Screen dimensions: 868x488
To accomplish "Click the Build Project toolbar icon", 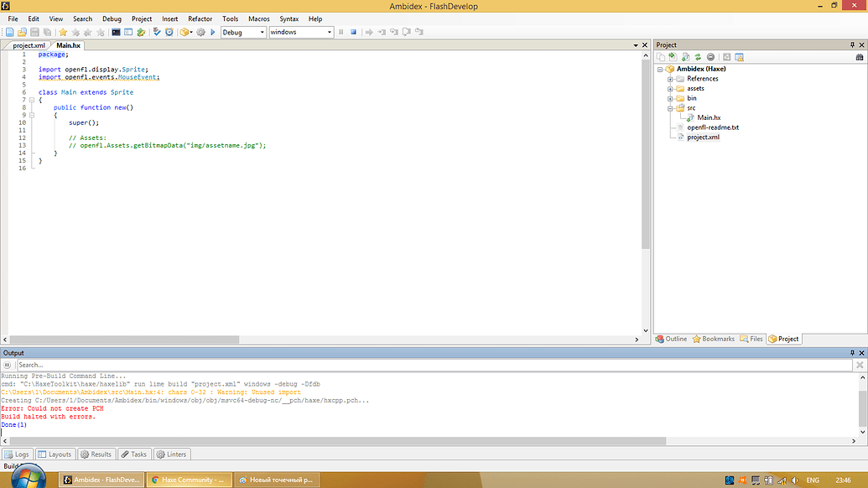I will coord(185,32).
